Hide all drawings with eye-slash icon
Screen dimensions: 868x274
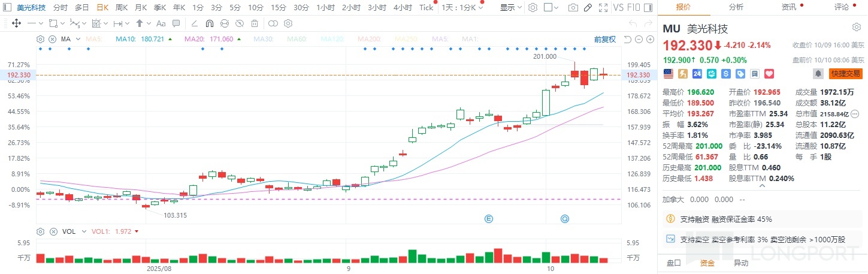pyautogui.click(x=239, y=23)
